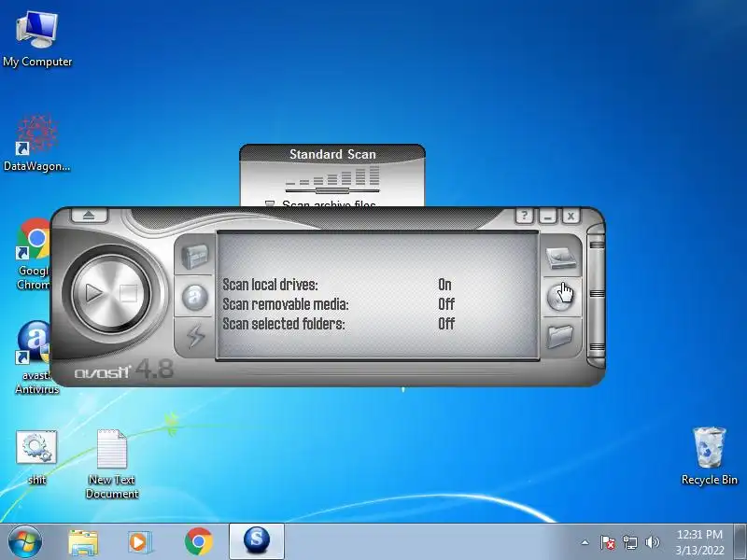The width and height of the screenshot is (747, 560).
Task: Toggle Scan archive files checkbox
Action: 270,203
